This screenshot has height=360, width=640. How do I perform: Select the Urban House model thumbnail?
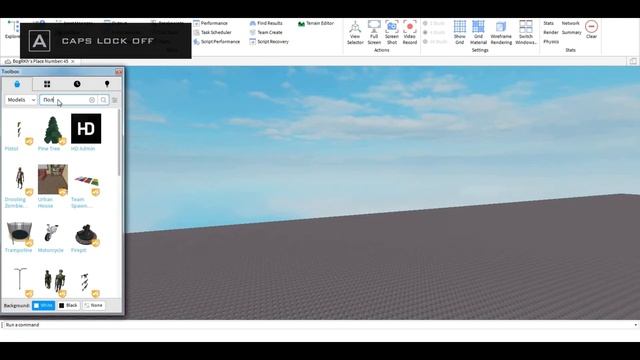tap(53, 180)
